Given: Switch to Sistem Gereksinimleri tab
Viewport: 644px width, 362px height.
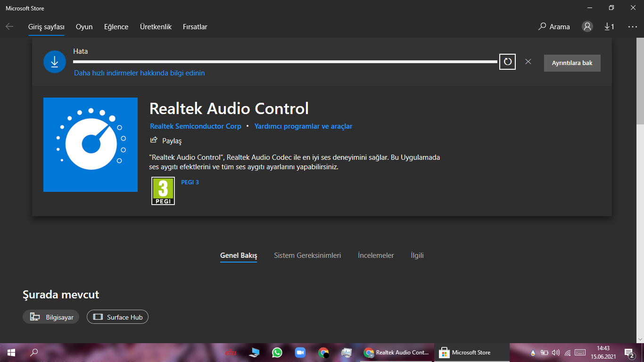Looking at the screenshot, I should [307, 255].
